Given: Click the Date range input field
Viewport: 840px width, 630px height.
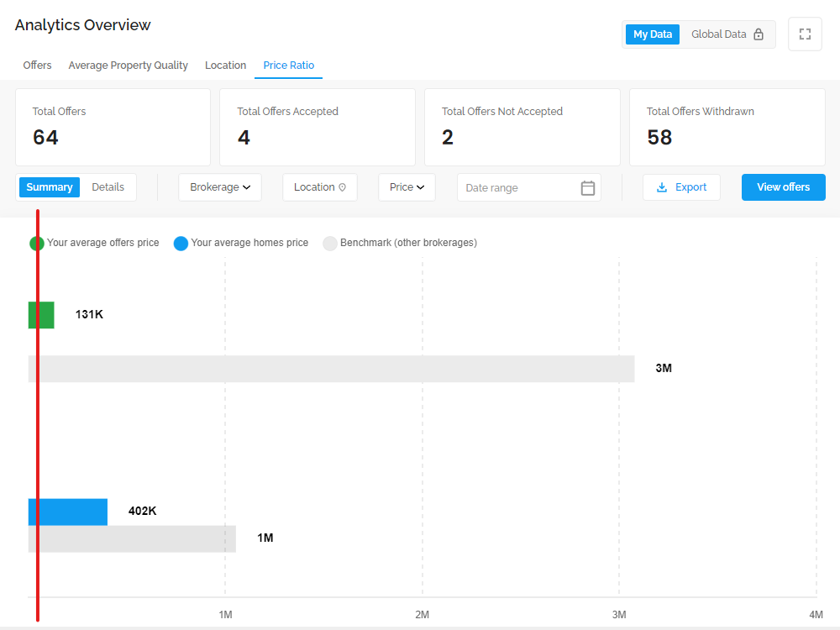Looking at the screenshot, I should tap(528, 187).
